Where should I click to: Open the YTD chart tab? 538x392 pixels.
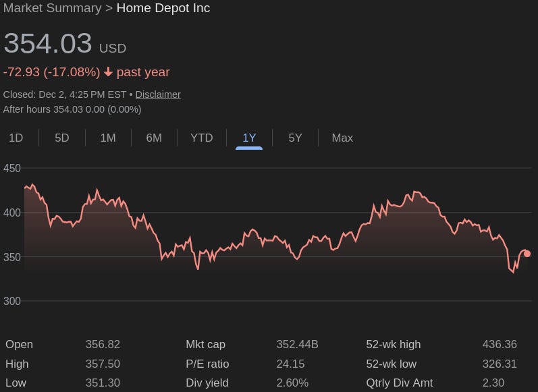[x=201, y=138]
